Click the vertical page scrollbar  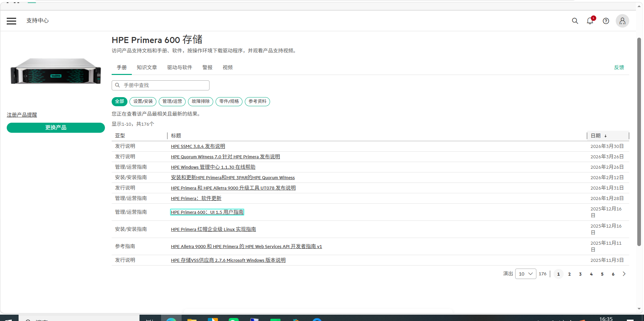coord(639,141)
